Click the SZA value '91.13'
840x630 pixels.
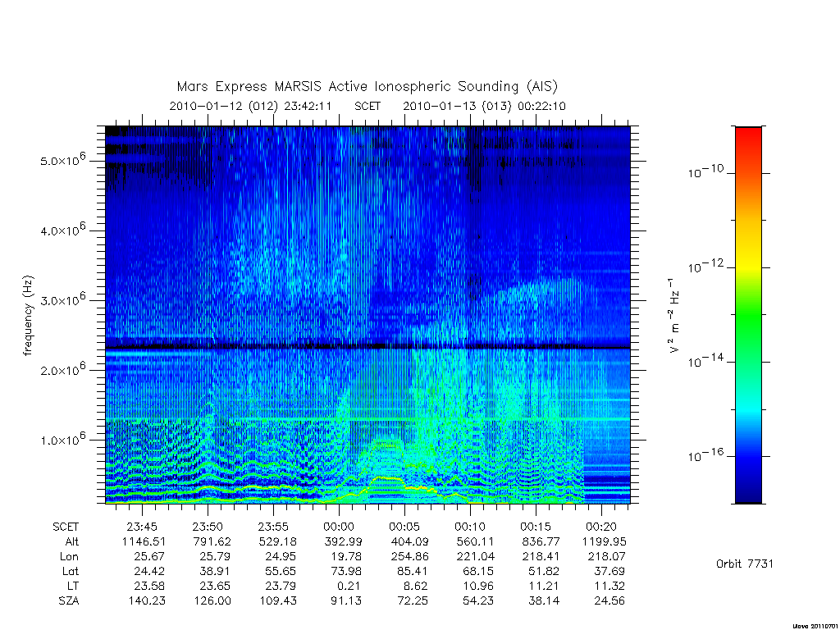point(345,601)
